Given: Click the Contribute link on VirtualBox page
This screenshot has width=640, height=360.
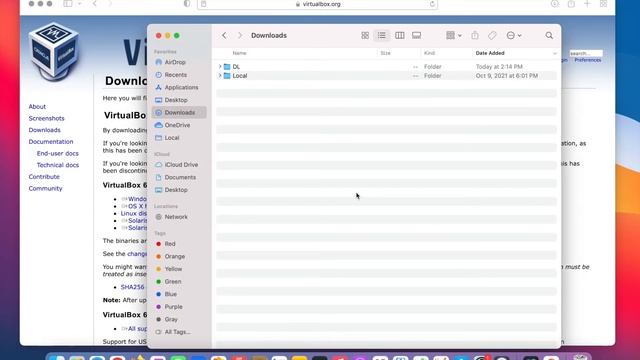Looking at the screenshot, I should pyautogui.click(x=44, y=177).
